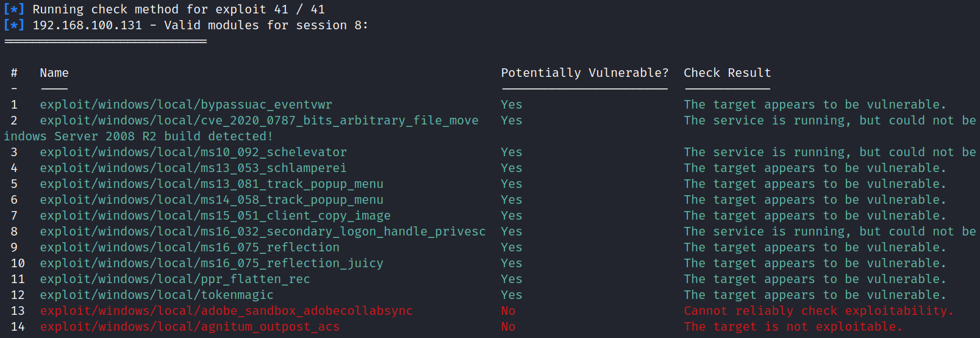Viewport: 980px width, 338px height.
Task: Click the ms13_081_track_popup_menu exploit line
Action: tap(212, 184)
